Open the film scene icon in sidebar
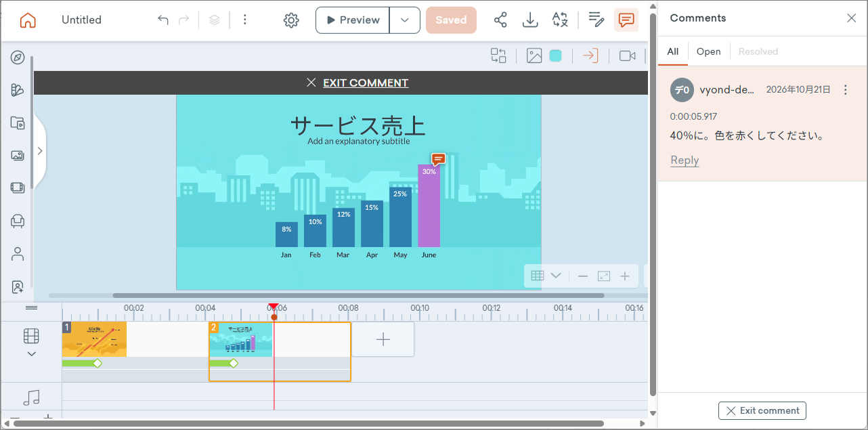This screenshot has height=430, width=868. pos(18,188)
